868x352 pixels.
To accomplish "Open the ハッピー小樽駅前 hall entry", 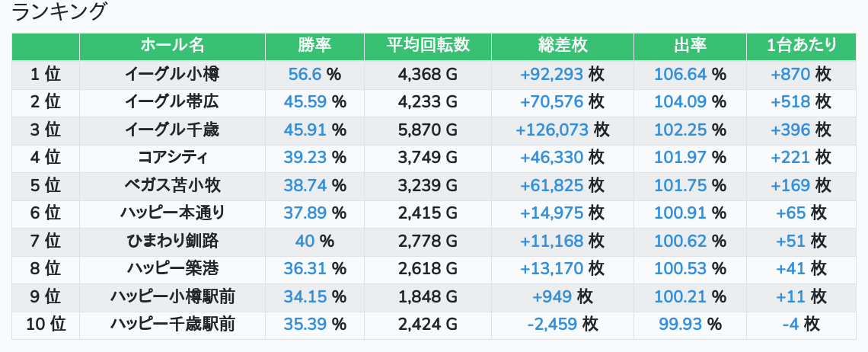I will 172,296.
